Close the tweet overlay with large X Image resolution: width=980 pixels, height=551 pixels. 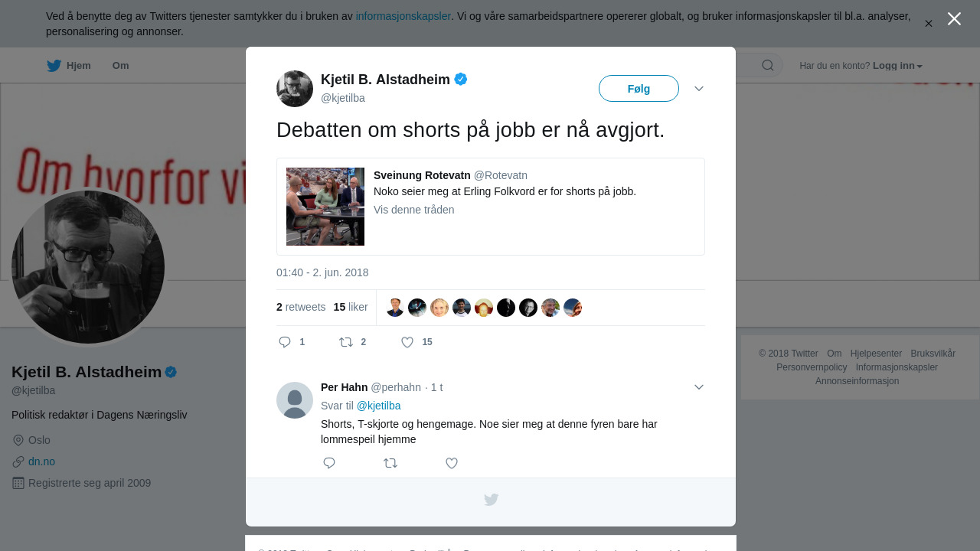tap(954, 18)
